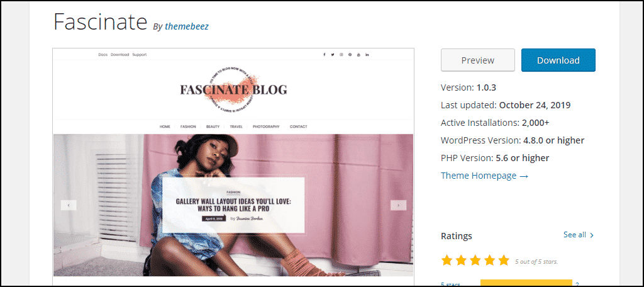Click the Instagram icon in preview header
Image resolution: width=644 pixels, height=287 pixels.
341,55
